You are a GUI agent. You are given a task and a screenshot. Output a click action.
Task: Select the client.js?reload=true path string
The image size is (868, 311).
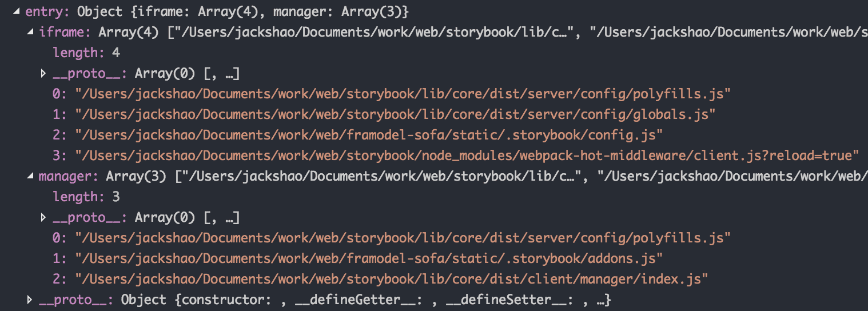click(468, 156)
